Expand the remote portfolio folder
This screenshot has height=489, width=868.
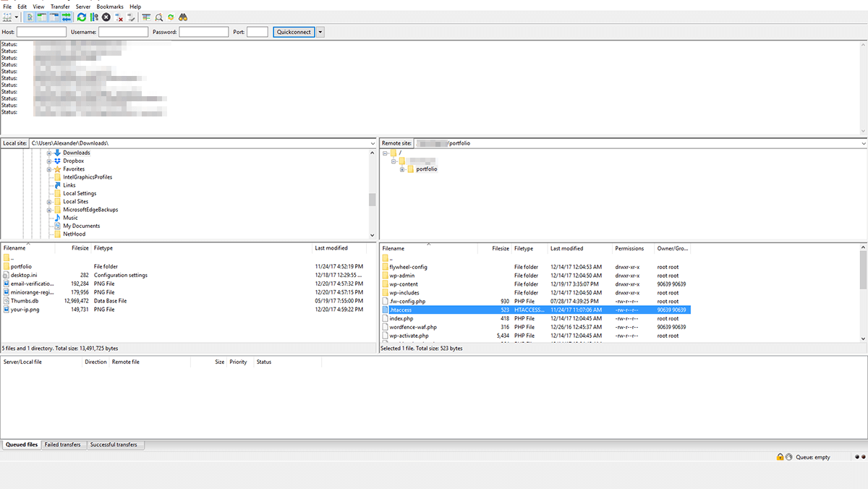coord(402,169)
